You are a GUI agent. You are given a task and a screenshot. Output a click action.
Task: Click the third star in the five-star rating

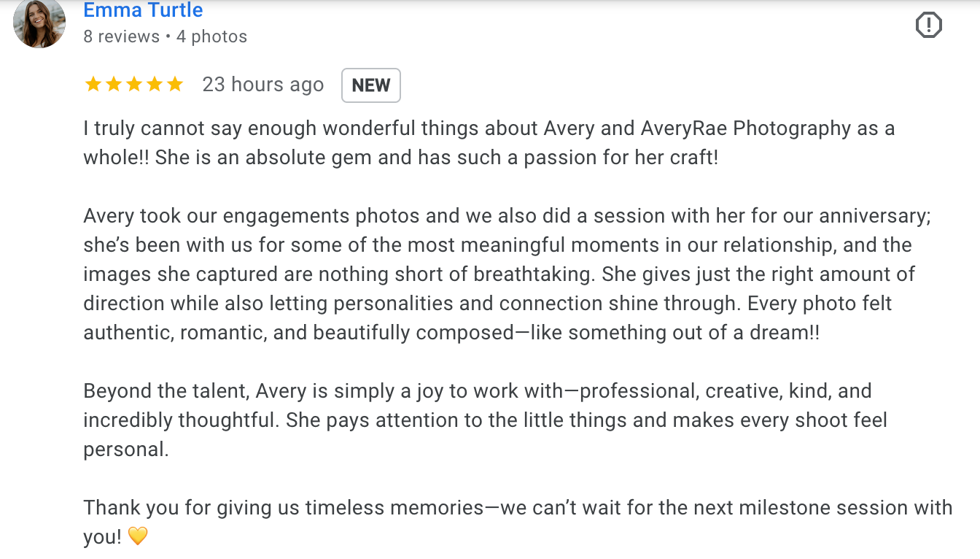134,84
